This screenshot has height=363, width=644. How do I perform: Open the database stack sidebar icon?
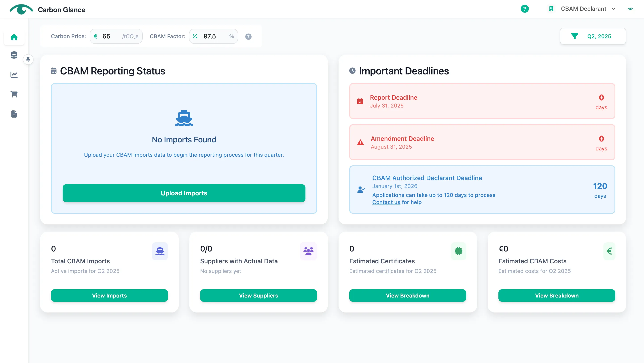pos(14,55)
